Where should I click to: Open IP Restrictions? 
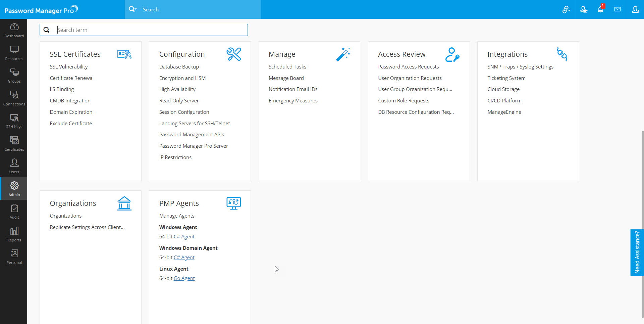tap(175, 157)
